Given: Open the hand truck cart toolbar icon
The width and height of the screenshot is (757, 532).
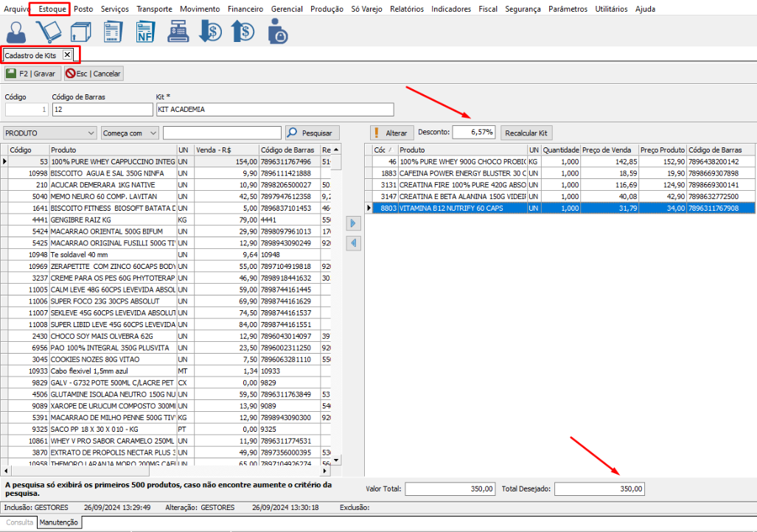Looking at the screenshot, I should [49, 32].
